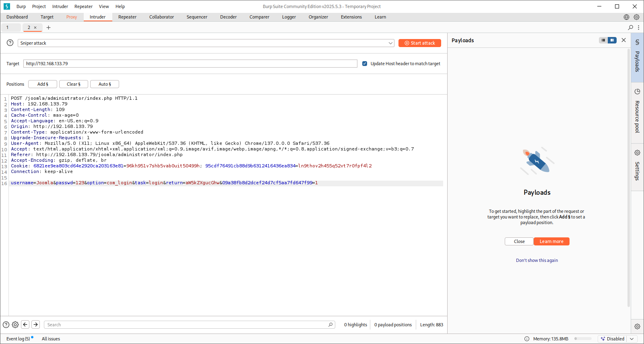Click the Disabled AI status button
Screen dimensions: 644x344
click(x=613, y=339)
